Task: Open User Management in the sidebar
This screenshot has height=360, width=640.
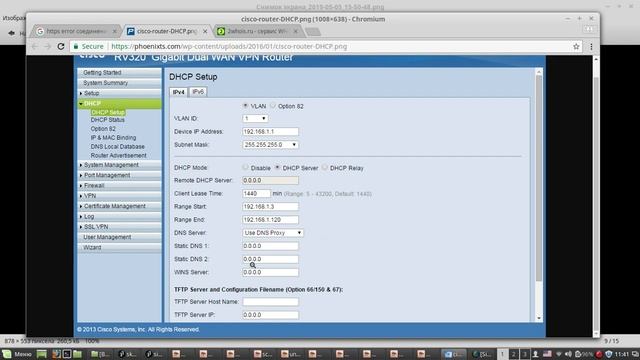Action: point(120,237)
